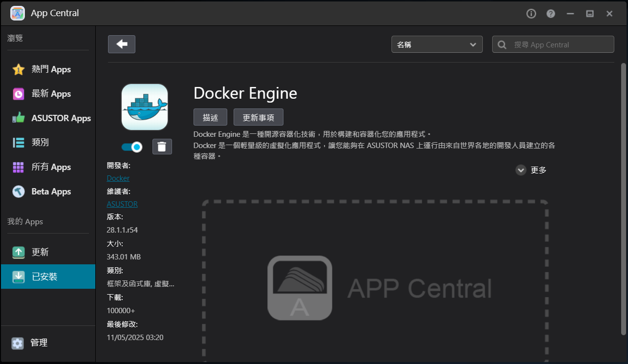
Task: Open the help question mark icon
Action: pyautogui.click(x=551, y=14)
